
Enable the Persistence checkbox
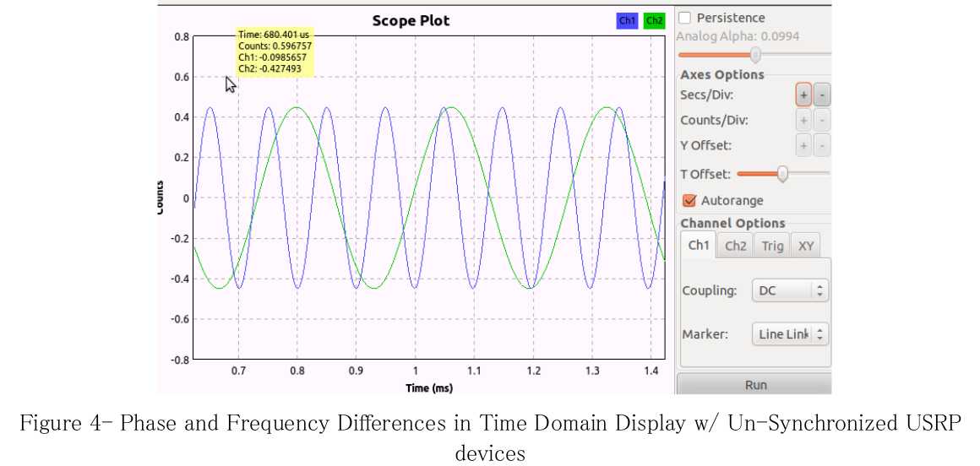pyautogui.click(x=686, y=18)
